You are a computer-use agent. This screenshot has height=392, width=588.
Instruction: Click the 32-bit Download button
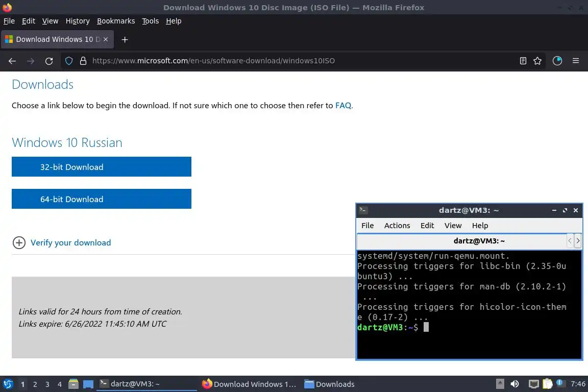pos(101,166)
